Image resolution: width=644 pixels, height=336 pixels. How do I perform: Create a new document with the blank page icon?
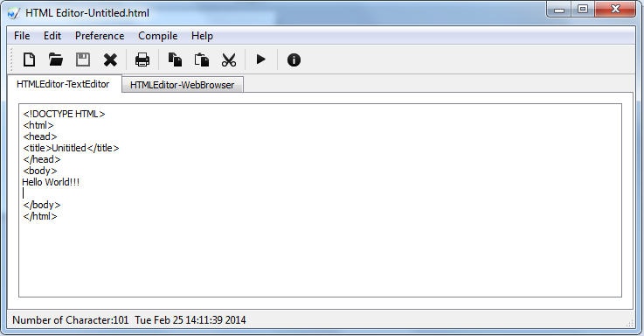click(29, 59)
